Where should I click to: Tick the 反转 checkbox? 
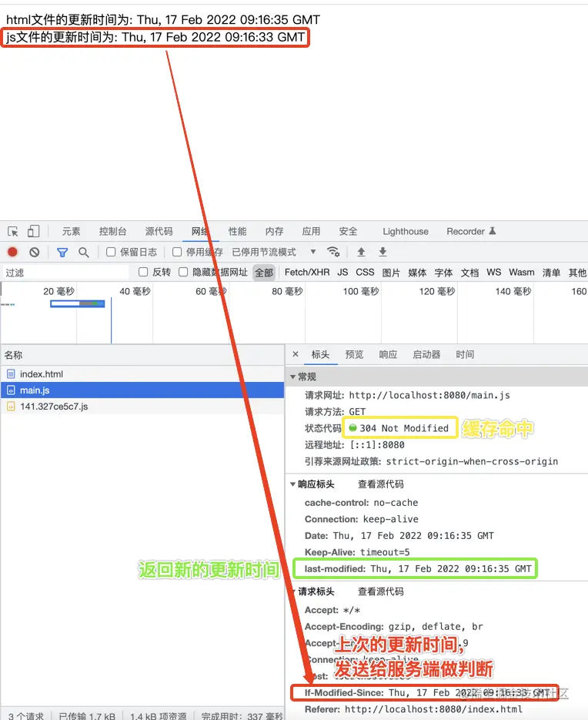click(143, 272)
